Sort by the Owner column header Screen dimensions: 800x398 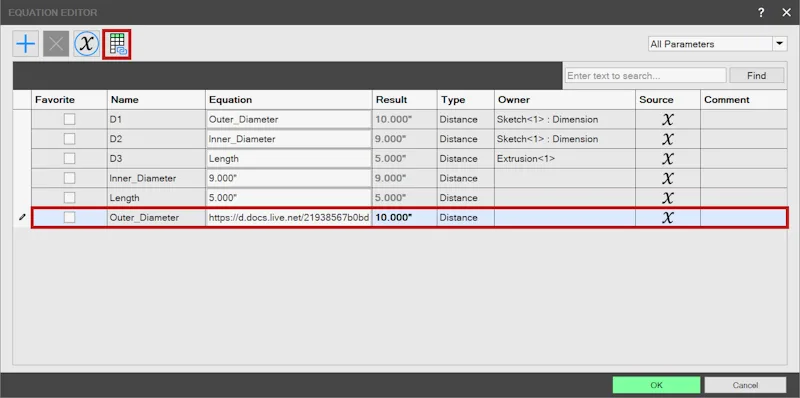pos(565,100)
